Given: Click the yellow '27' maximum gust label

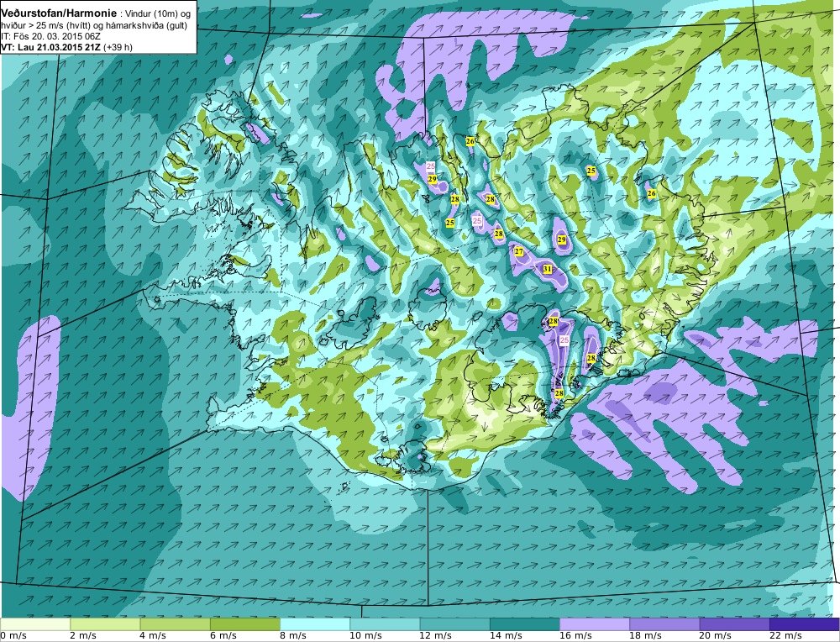Looking at the screenshot, I should click(x=518, y=251).
